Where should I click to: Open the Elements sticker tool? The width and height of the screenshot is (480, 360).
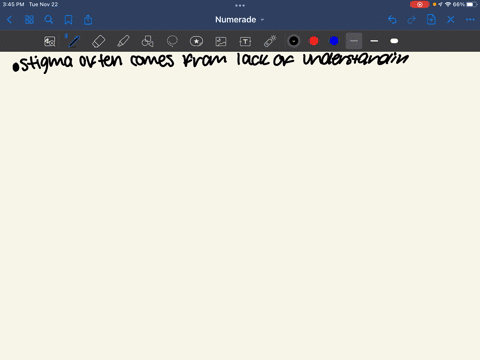[196, 41]
